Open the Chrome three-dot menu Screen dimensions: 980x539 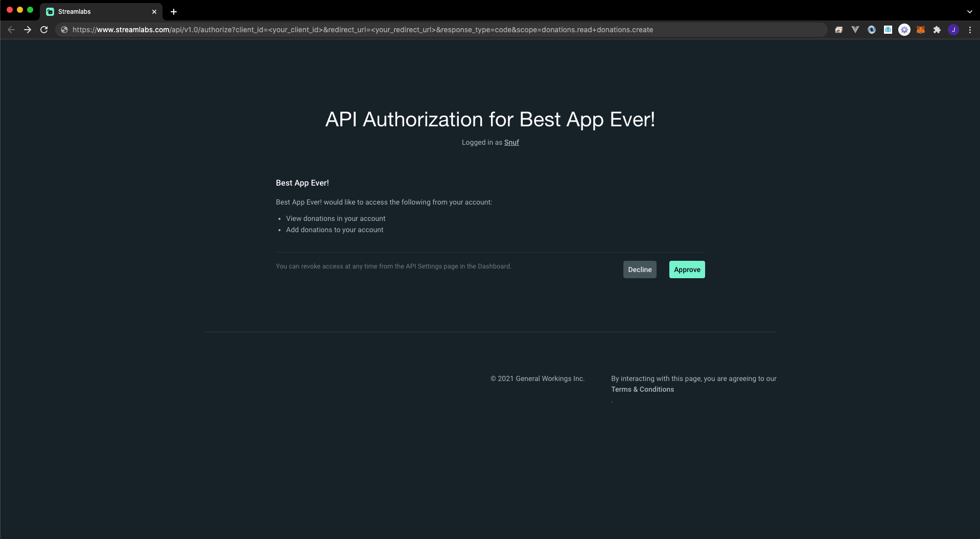970,30
